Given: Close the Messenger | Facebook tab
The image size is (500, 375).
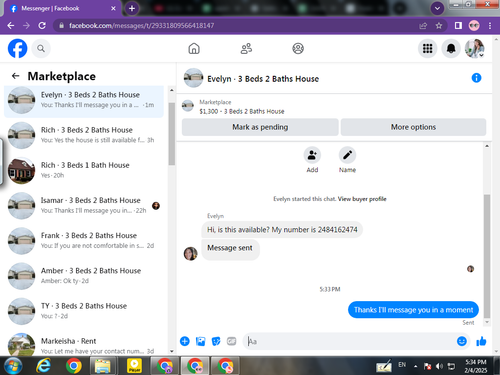Looking at the screenshot, I should 113,8.
